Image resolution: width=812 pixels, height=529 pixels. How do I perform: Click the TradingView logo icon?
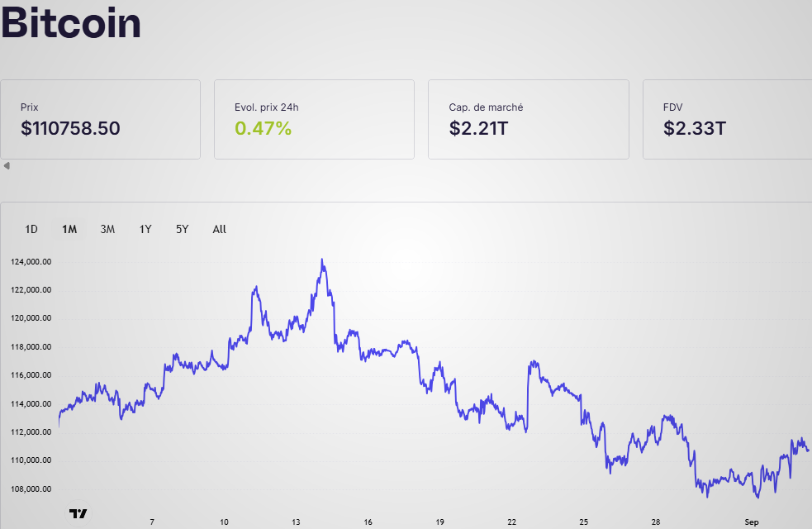click(x=78, y=513)
